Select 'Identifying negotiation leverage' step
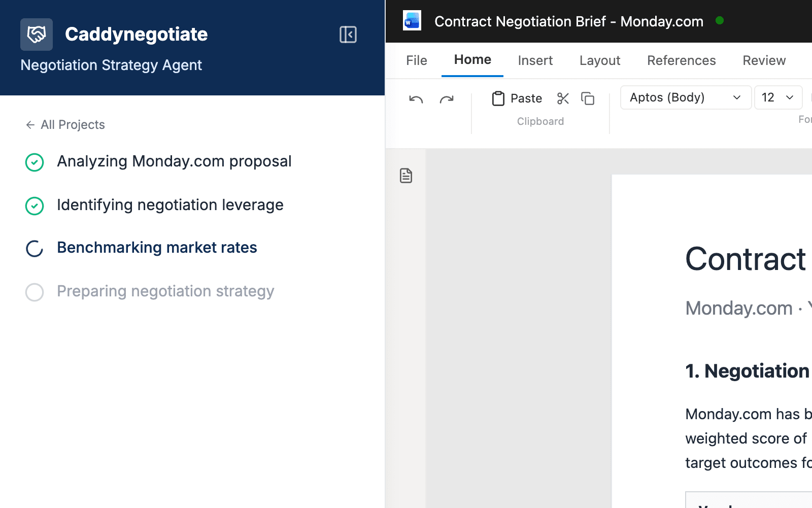Image resolution: width=812 pixels, height=508 pixels. [x=170, y=205]
